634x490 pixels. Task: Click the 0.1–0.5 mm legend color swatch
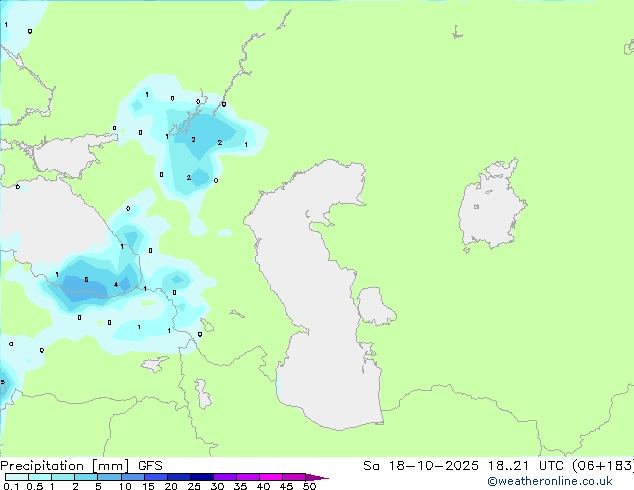[x=17, y=477]
